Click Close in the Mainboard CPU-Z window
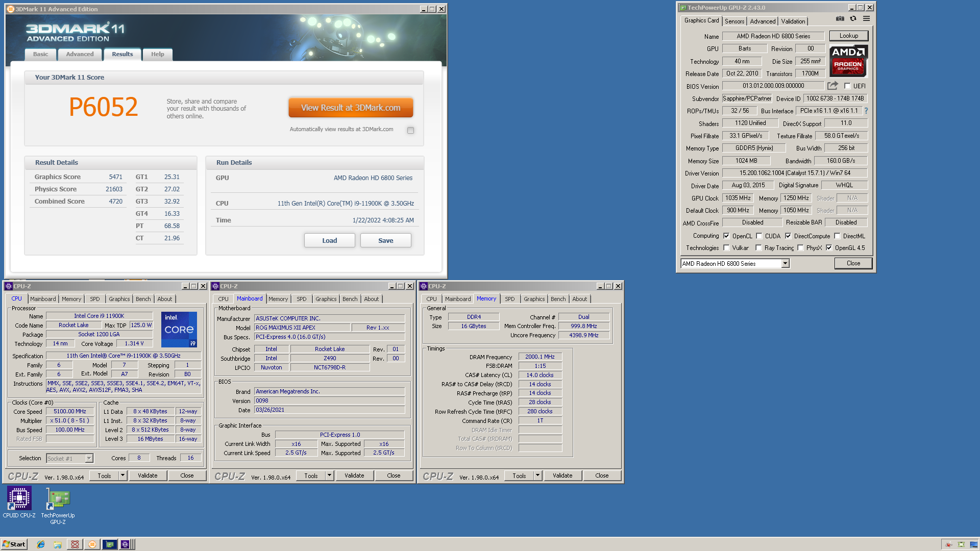 tap(394, 475)
